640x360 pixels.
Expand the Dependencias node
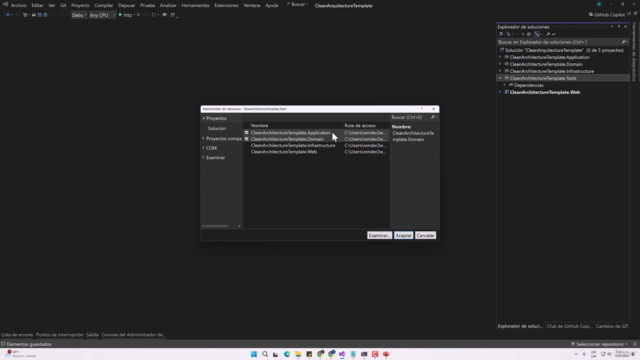pyautogui.click(x=504, y=85)
